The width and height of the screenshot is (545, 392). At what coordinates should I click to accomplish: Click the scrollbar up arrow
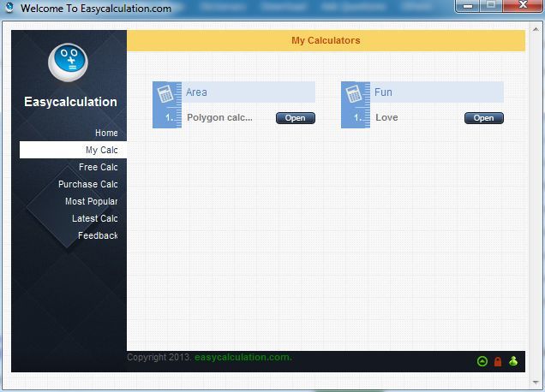coord(536,29)
